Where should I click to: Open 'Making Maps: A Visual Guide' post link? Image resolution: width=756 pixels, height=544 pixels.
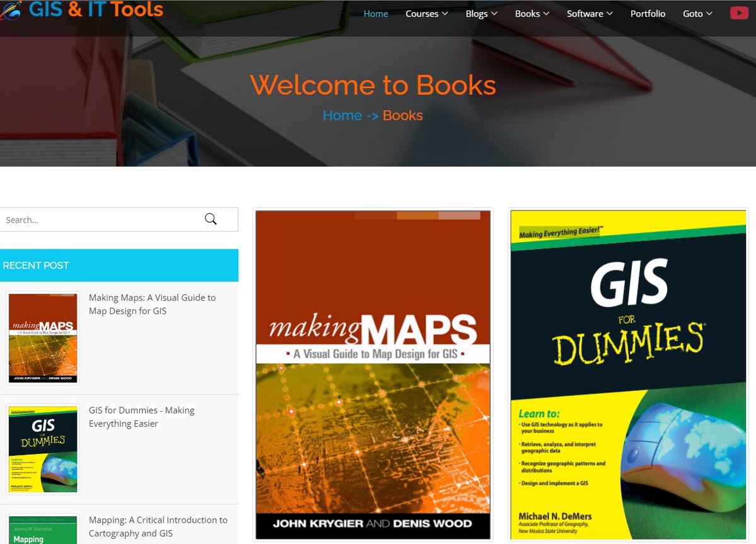(152, 304)
